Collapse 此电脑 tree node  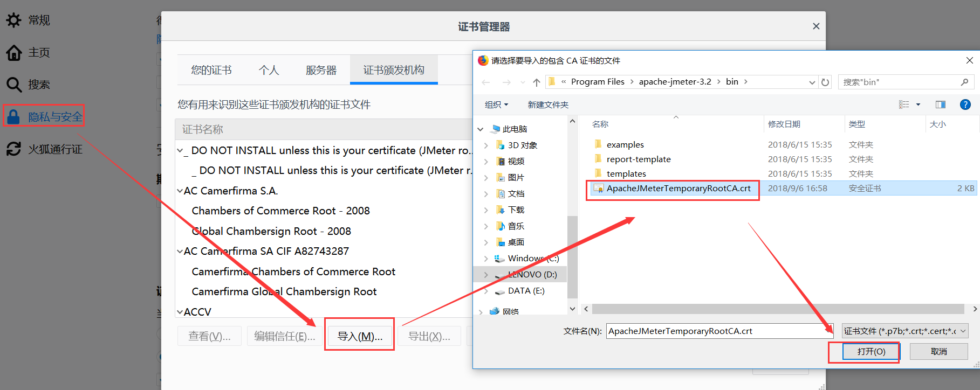click(481, 129)
